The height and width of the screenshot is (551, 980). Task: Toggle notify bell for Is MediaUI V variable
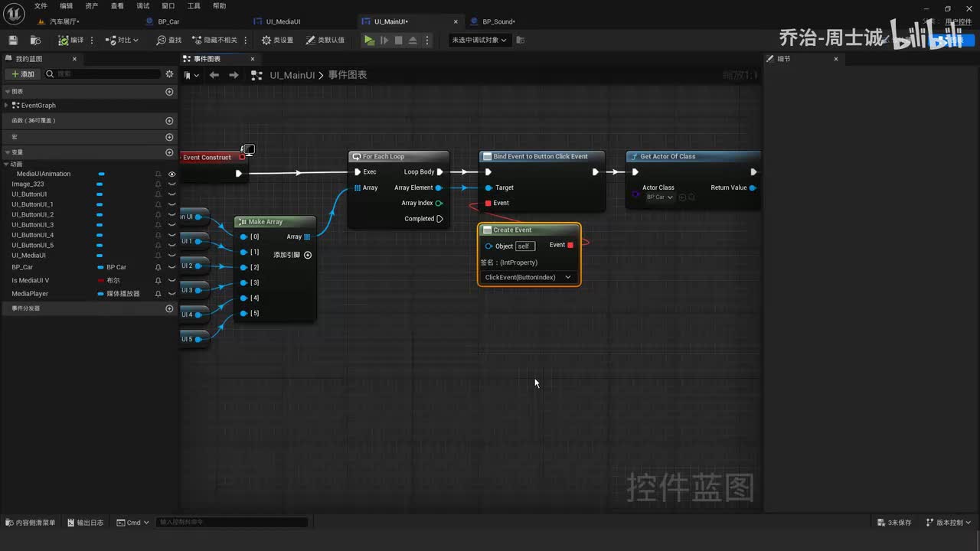[158, 280]
